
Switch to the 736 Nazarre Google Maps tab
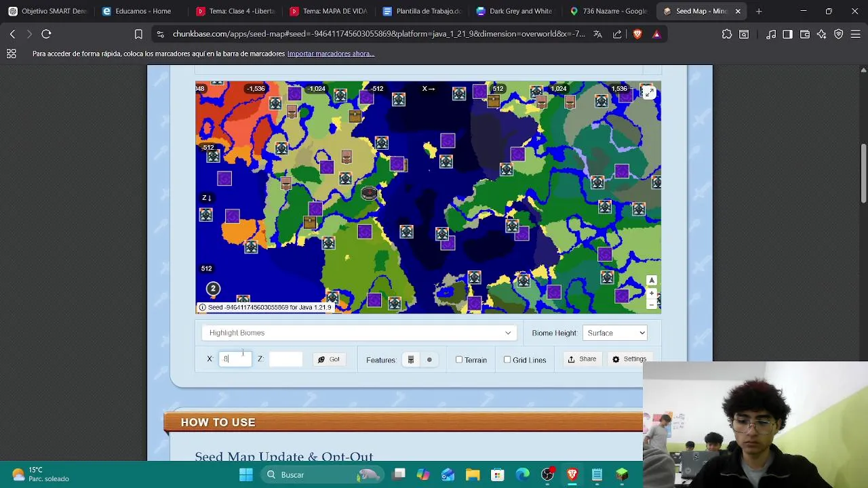608,11
